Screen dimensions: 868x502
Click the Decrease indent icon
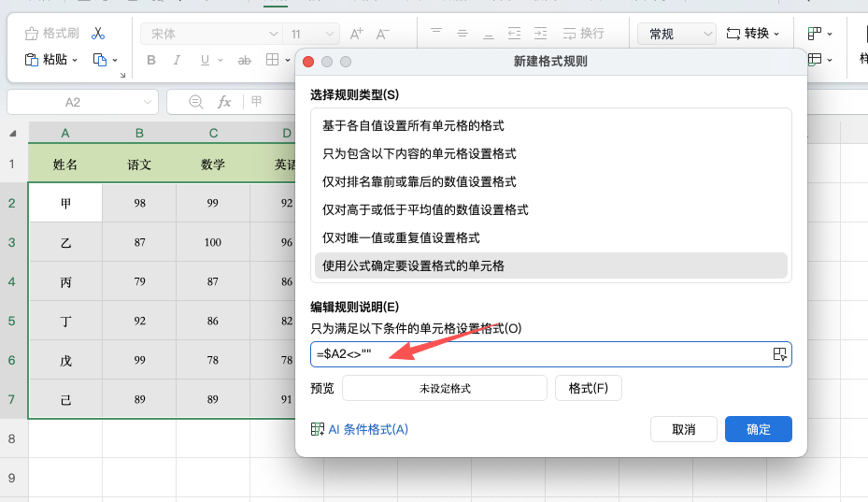(514, 34)
